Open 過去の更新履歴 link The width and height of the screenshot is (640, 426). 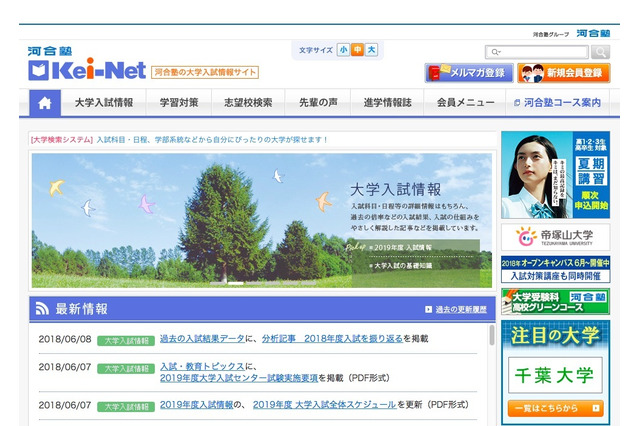coord(461,309)
